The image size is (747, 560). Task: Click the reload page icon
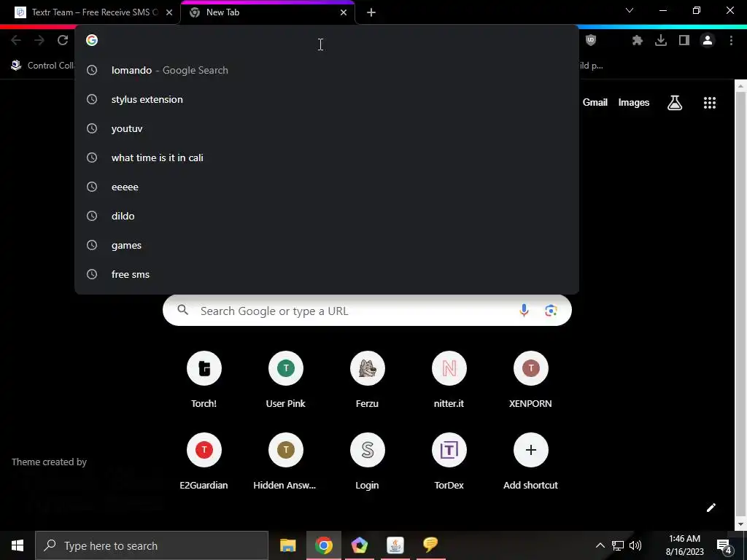coord(63,41)
